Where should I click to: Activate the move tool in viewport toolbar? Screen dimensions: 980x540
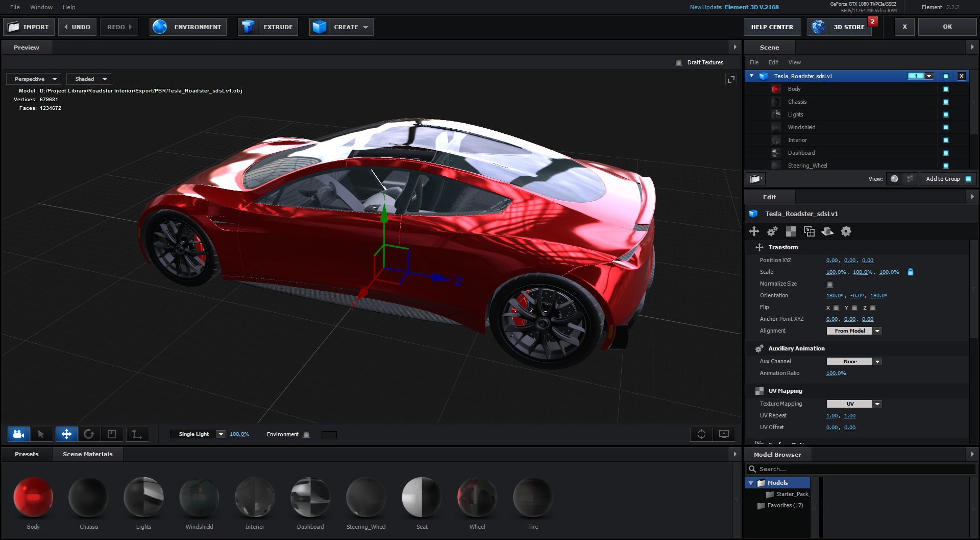pyautogui.click(x=66, y=434)
